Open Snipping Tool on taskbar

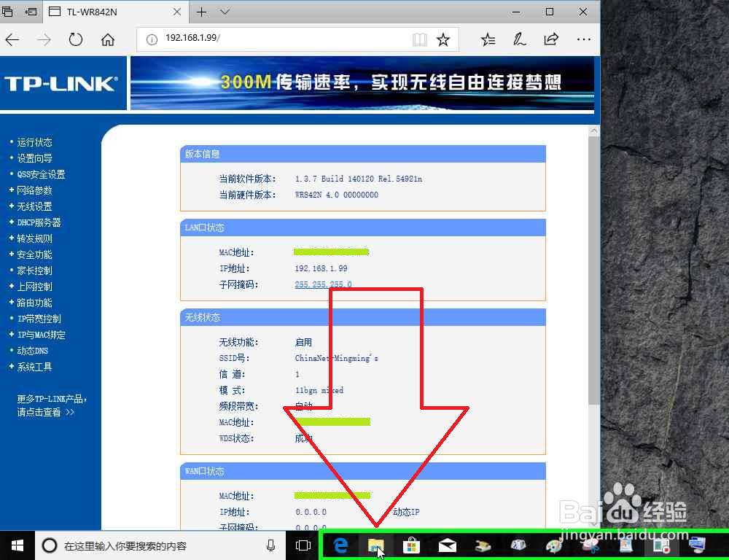coord(590,545)
